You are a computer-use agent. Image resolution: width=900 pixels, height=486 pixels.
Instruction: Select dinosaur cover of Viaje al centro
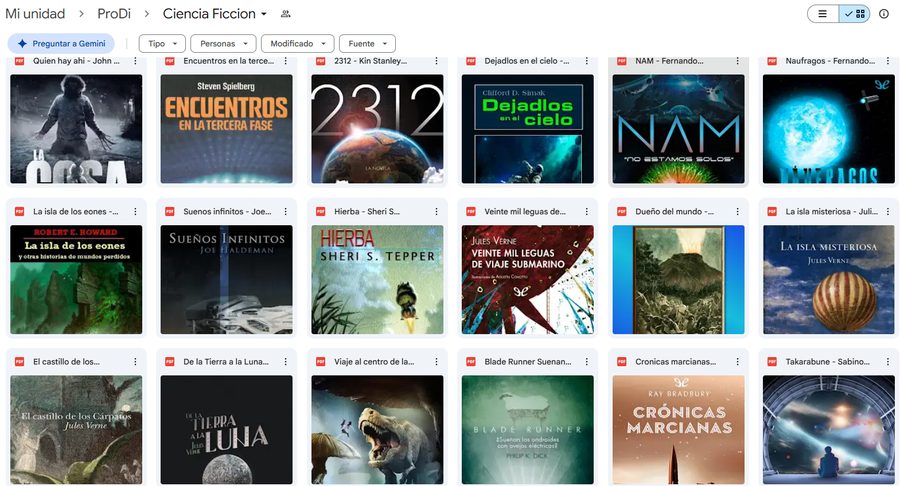377,430
